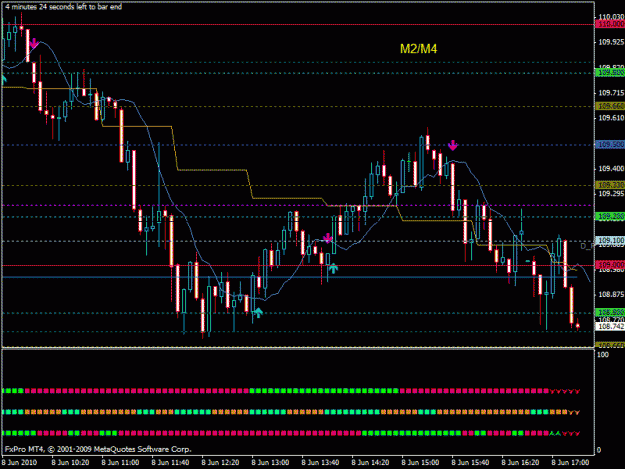Click the '8 Jun 13:40' time axis label
The height and width of the screenshot is (469, 625).
[320, 463]
